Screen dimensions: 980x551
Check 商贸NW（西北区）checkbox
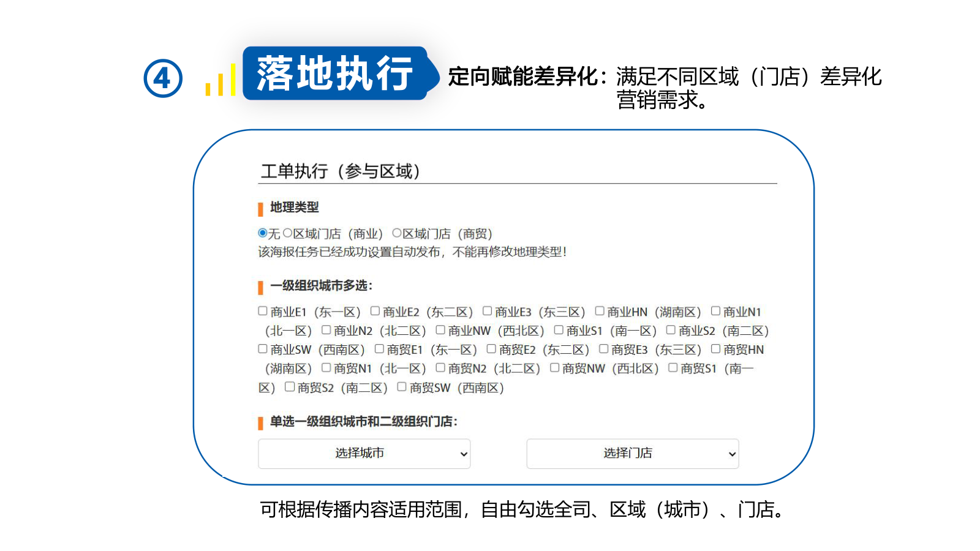(554, 368)
